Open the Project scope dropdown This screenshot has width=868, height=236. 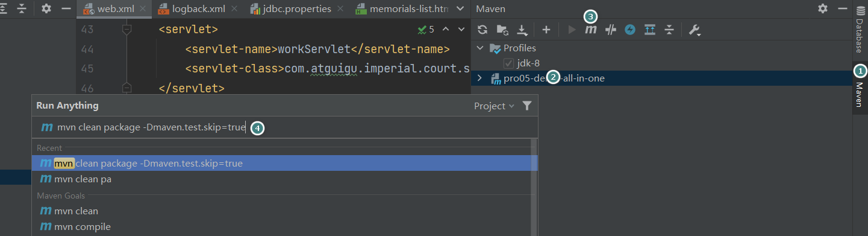495,106
